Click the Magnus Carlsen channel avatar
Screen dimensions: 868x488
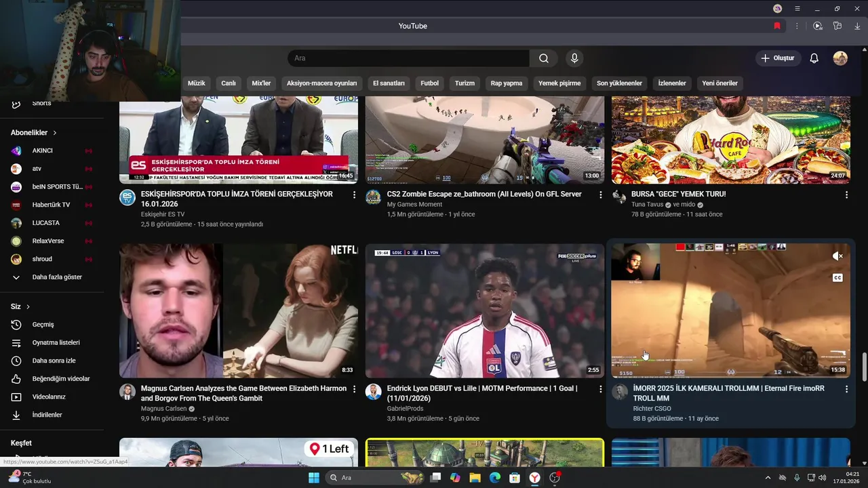click(x=127, y=392)
